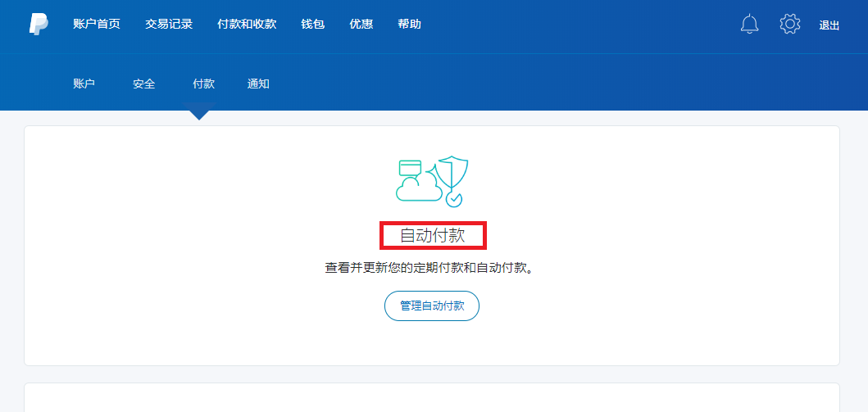Open the settings gear icon
The height and width of the screenshot is (412, 868).
pos(790,24)
